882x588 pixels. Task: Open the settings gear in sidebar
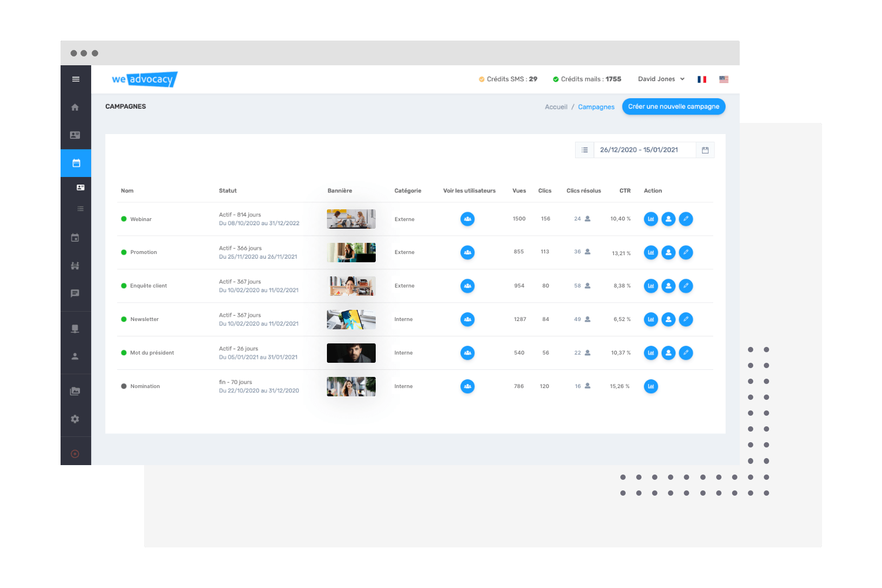(75, 419)
